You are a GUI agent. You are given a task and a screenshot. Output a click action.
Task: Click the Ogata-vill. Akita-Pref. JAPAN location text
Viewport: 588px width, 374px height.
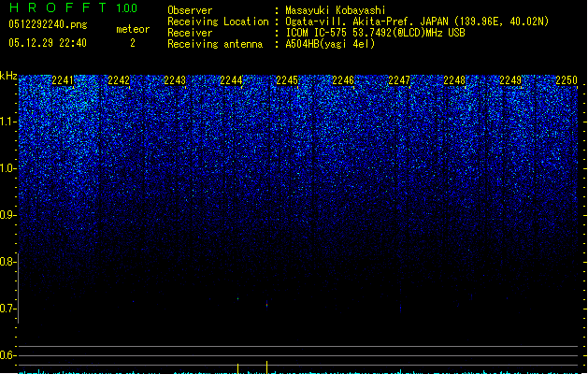click(x=417, y=22)
